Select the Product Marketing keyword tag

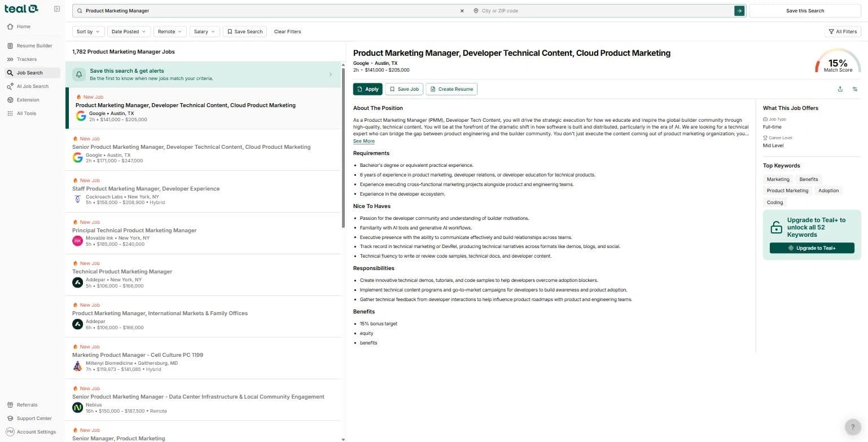pos(787,191)
